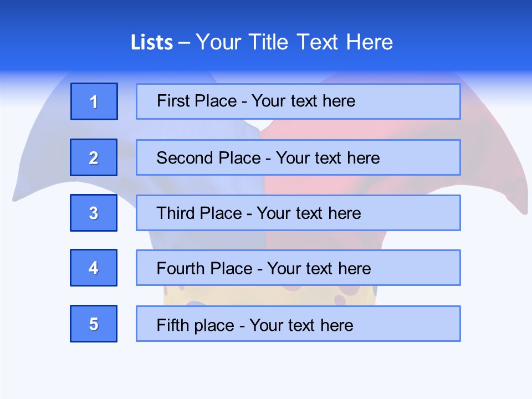
Task: Click the Fifth place text box
Action: coord(298,324)
